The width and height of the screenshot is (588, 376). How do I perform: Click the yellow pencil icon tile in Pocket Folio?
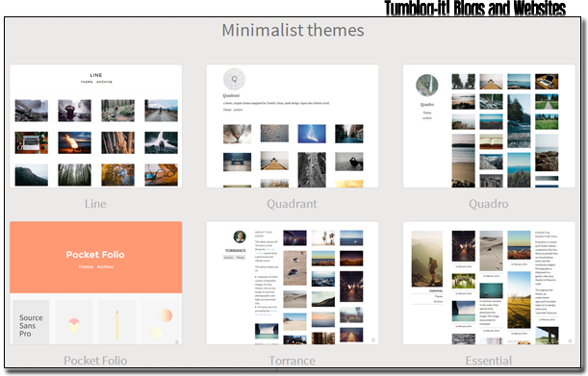coord(117,322)
